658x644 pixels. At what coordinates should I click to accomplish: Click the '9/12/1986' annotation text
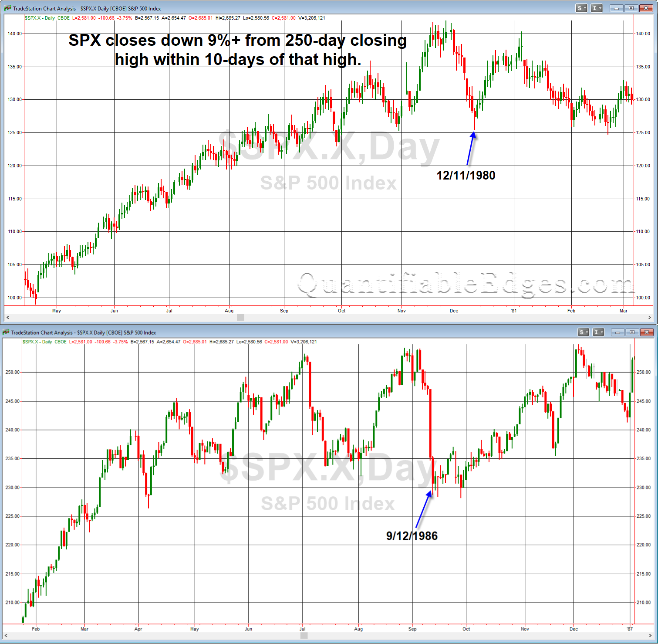pyautogui.click(x=412, y=536)
